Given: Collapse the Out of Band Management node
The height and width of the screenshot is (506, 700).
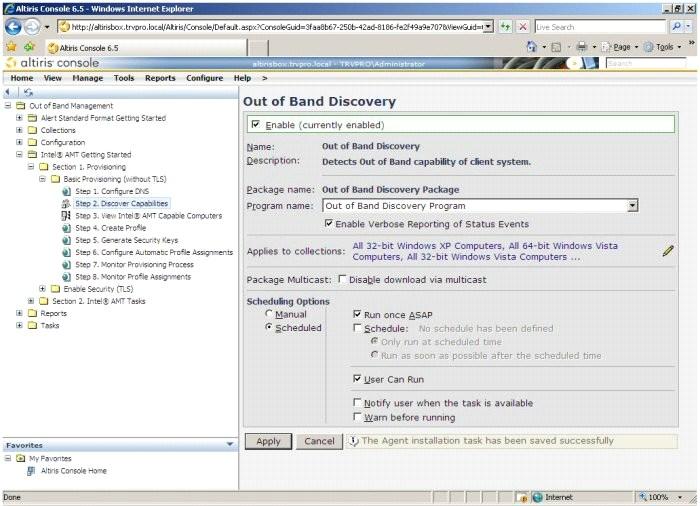Looking at the screenshot, I should coord(8,106).
